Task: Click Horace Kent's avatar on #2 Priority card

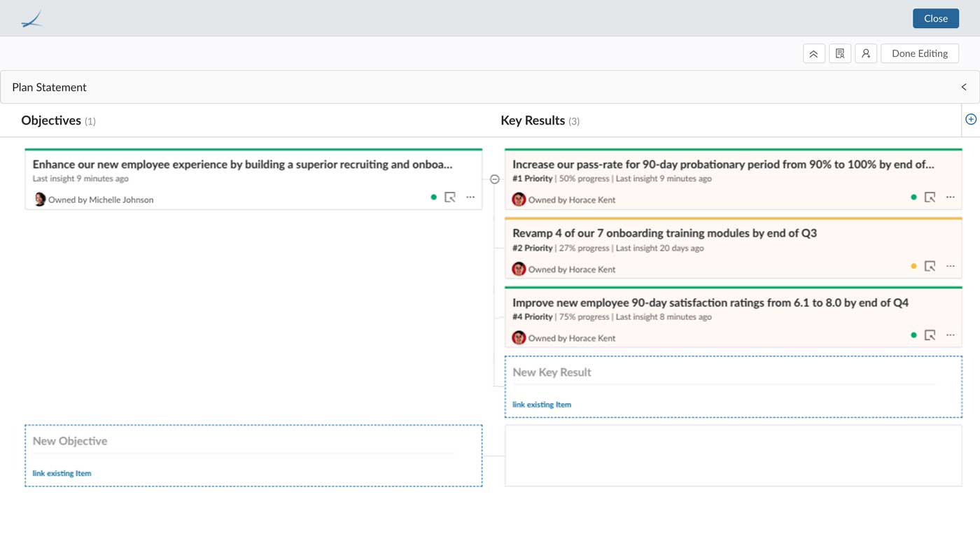Action: tap(519, 269)
